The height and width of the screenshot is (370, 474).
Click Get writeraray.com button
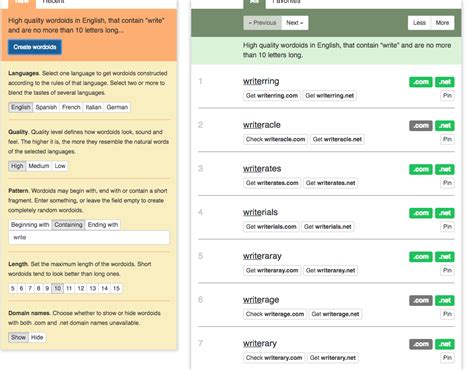pos(272,270)
